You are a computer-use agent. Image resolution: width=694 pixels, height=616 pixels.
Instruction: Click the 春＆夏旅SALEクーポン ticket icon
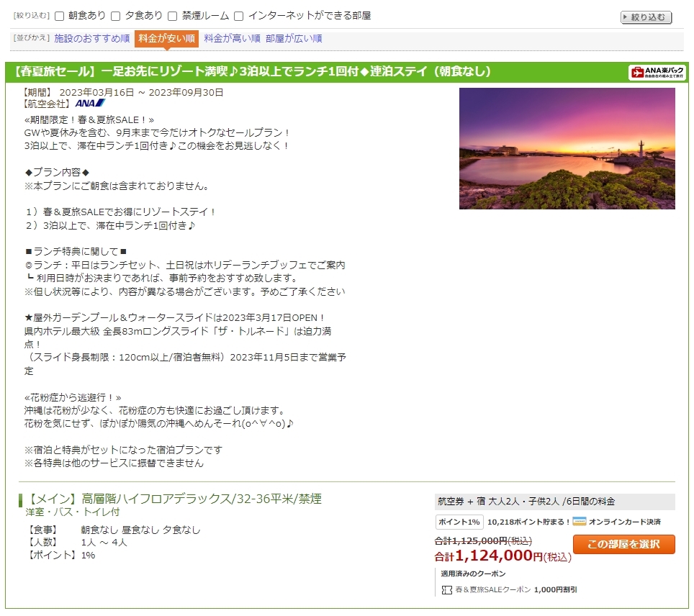tap(447, 590)
